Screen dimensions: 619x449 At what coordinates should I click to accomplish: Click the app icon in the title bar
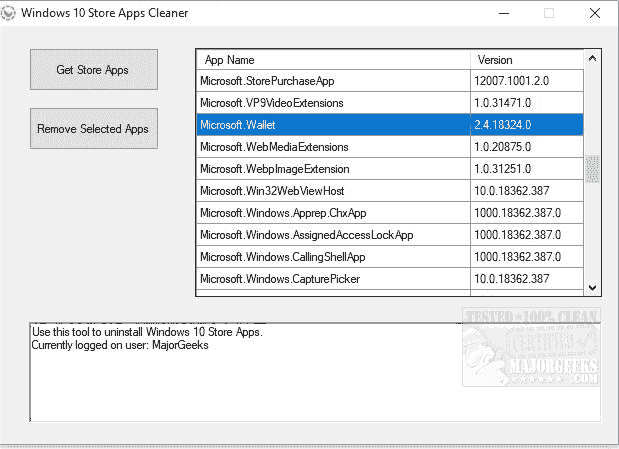(x=10, y=13)
